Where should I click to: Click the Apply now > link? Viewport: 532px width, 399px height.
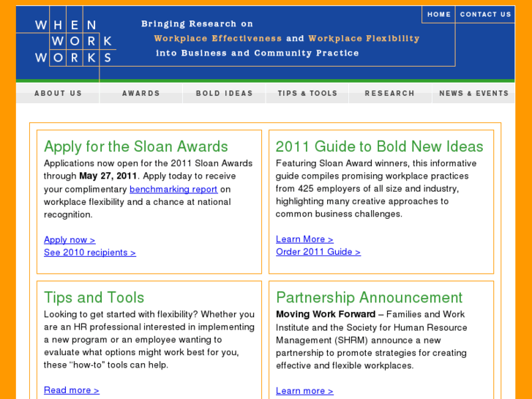tap(70, 239)
